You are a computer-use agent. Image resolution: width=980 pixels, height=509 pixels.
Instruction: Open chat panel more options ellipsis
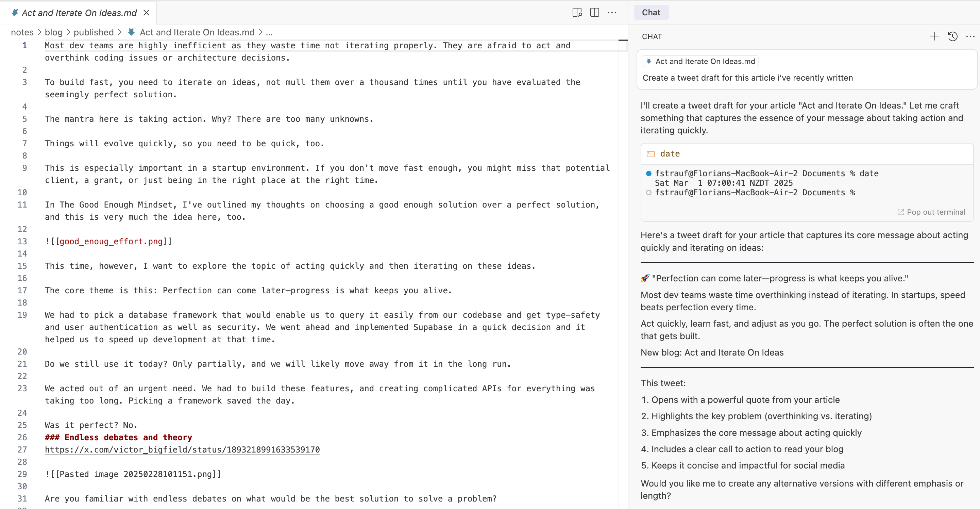click(970, 36)
